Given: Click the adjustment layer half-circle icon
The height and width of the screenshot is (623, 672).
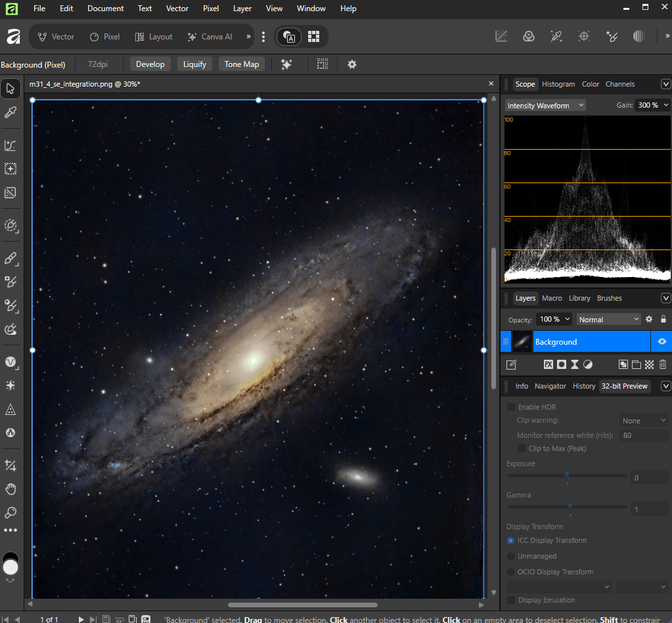Looking at the screenshot, I should pos(588,364).
